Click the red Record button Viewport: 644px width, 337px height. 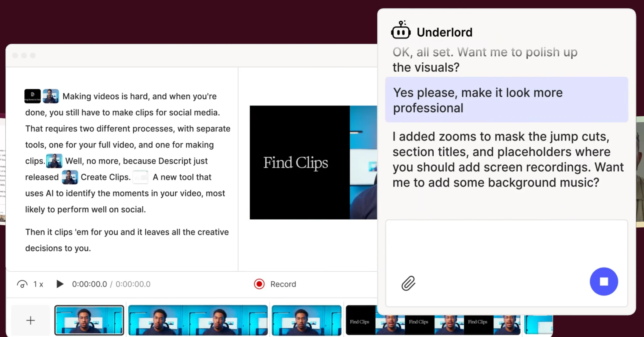coord(275,284)
